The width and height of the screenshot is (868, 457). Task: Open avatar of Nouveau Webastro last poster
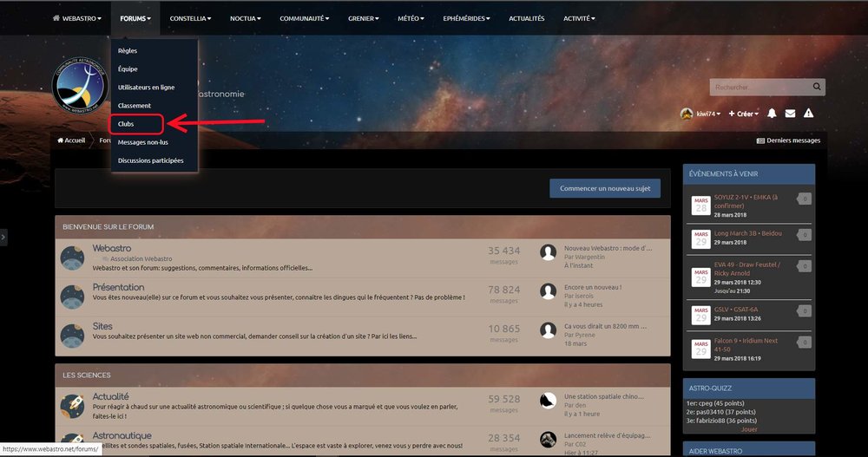click(548, 252)
